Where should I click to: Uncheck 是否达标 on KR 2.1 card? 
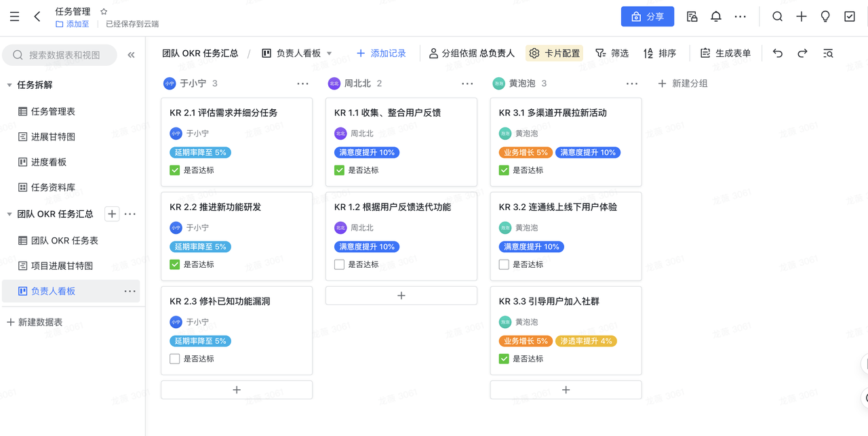tap(175, 170)
